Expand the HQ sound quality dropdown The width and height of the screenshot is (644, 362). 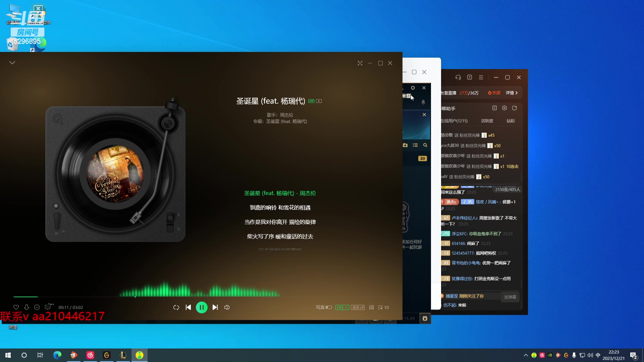pyautogui.click(x=342, y=307)
